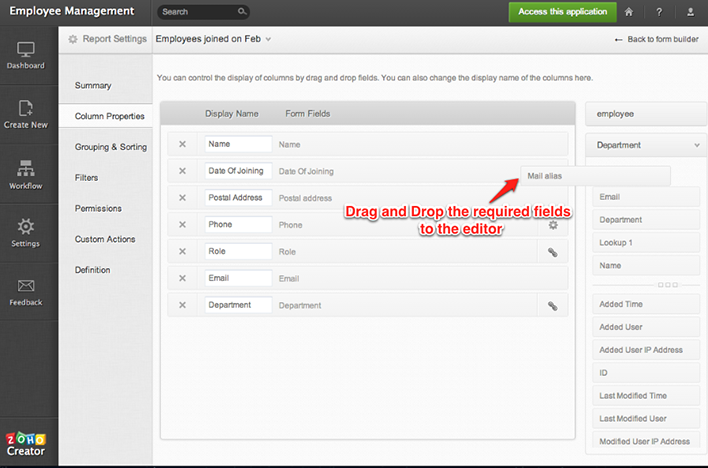Viewport: 708px width, 468px height.
Task: Open the Phone row gear settings
Action: [x=552, y=225]
